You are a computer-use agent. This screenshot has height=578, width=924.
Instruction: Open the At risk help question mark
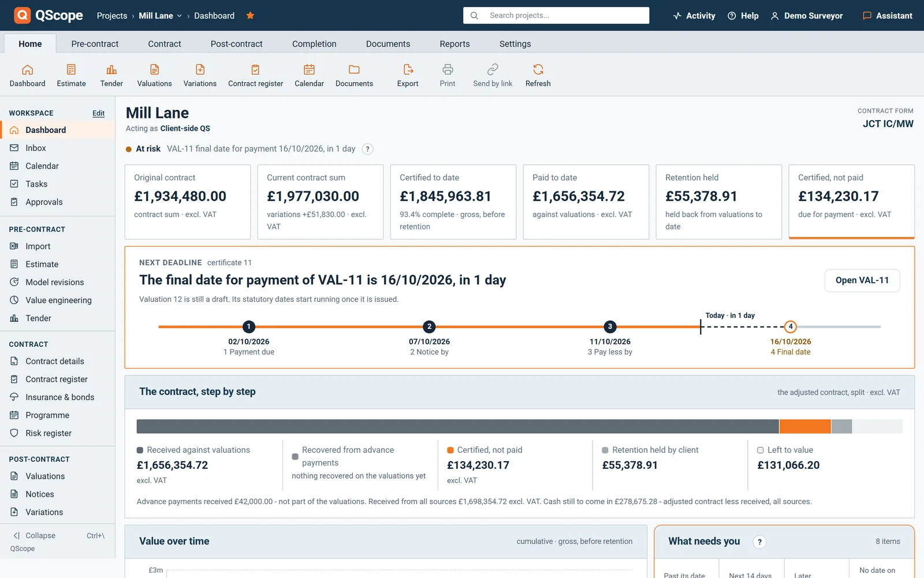(367, 149)
